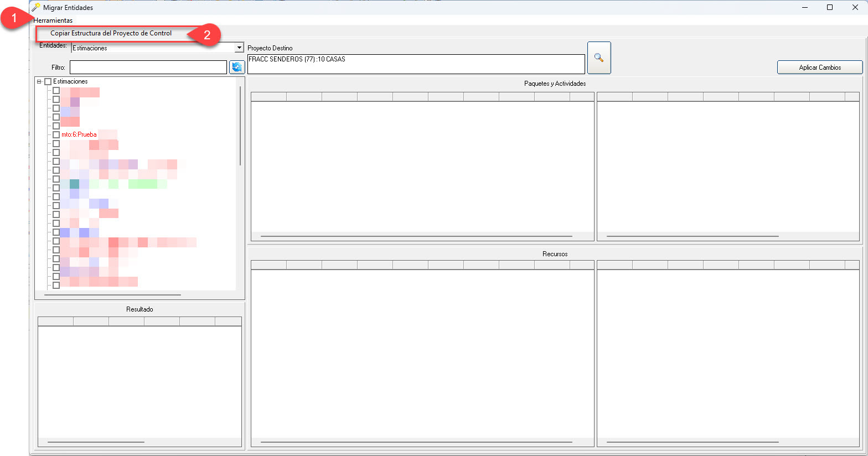This screenshot has width=868, height=456.
Task: Click the Proyecto Destino text box
Action: click(x=415, y=64)
